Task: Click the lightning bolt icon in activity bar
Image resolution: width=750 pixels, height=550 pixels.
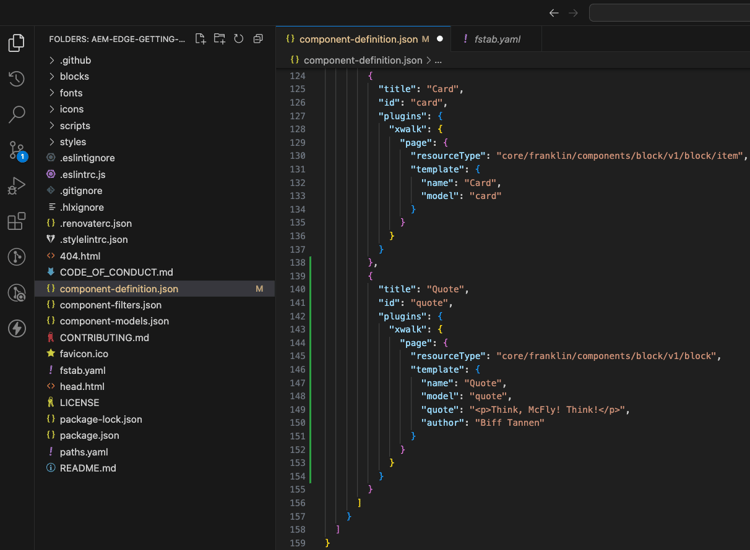Action: point(17,328)
